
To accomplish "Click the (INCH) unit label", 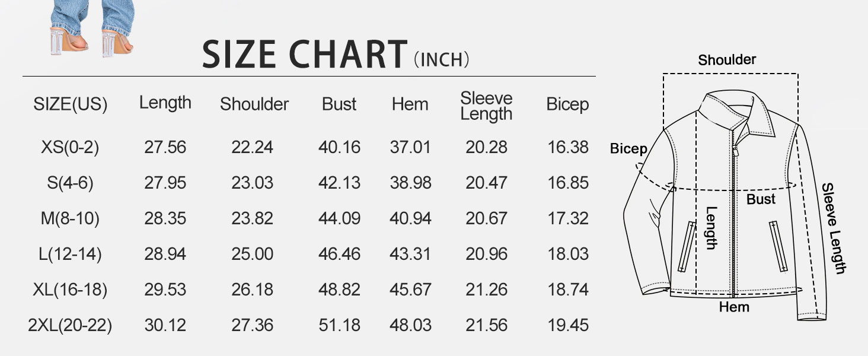I will 442,59.
